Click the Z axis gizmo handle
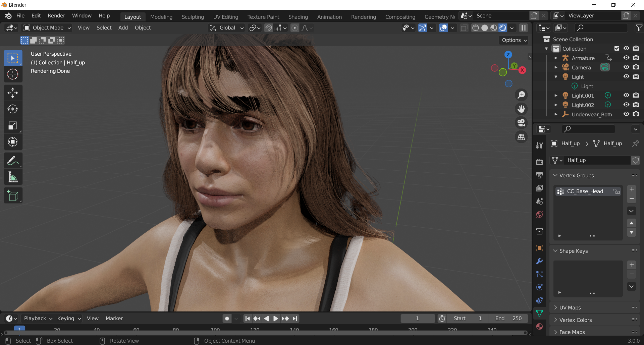This screenshot has width=644, height=345. tap(508, 55)
